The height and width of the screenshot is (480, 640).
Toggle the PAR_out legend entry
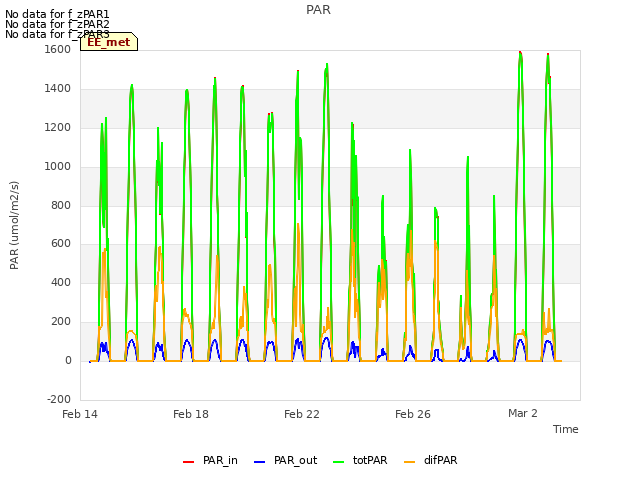[x=285, y=460]
